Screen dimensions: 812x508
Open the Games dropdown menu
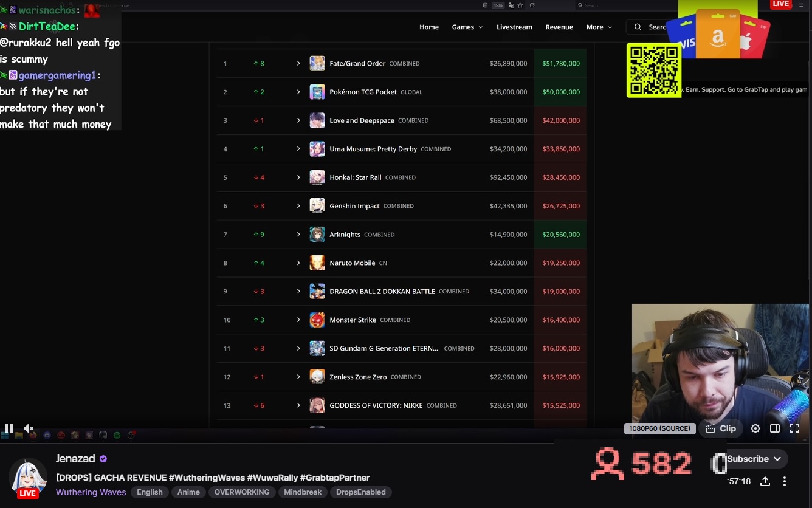pos(467,27)
